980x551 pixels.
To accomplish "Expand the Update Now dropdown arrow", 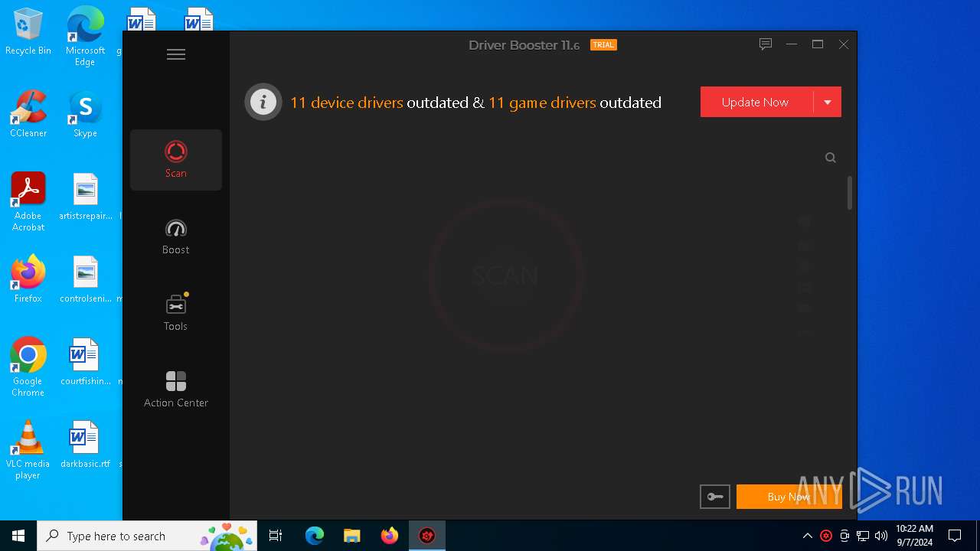I will tap(828, 102).
